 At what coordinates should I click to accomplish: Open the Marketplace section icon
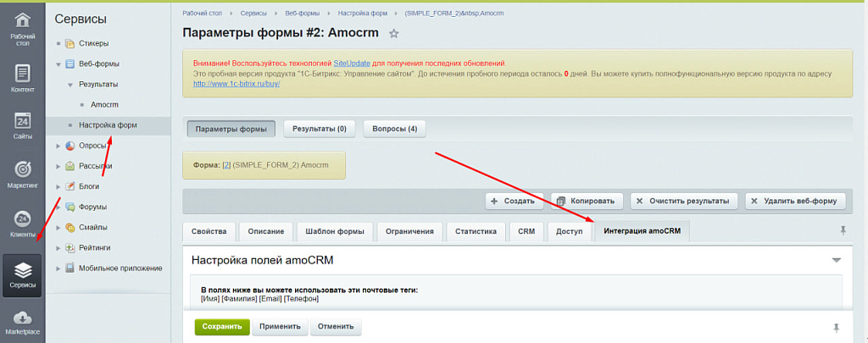[23, 323]
